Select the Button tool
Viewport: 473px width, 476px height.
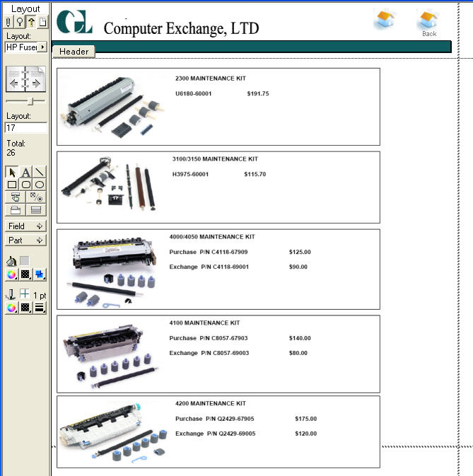(x=15, y=197)
